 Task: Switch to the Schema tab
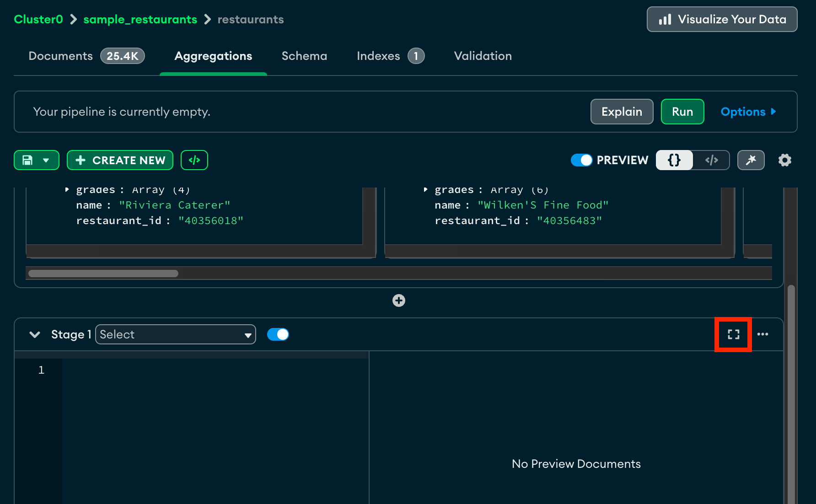[304, 56]
